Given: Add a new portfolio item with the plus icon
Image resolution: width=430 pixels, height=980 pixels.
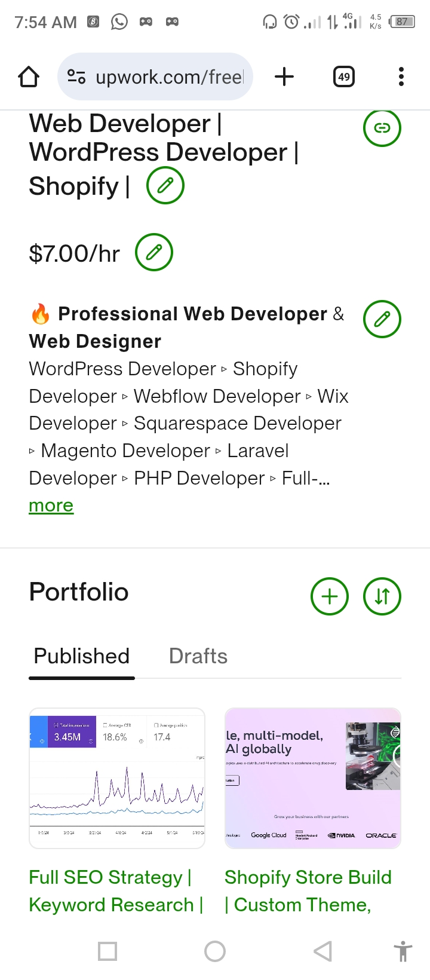Looking at the screenshot, I should (329, 596).
